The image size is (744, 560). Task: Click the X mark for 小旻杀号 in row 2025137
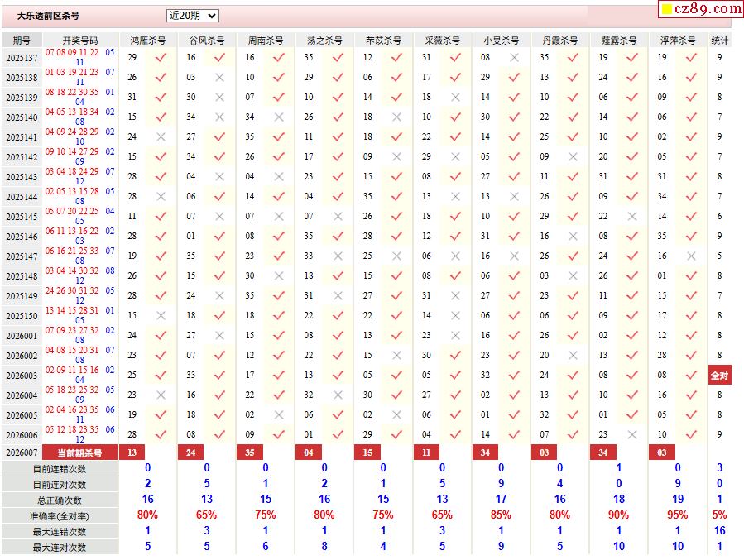coord(514,57)
